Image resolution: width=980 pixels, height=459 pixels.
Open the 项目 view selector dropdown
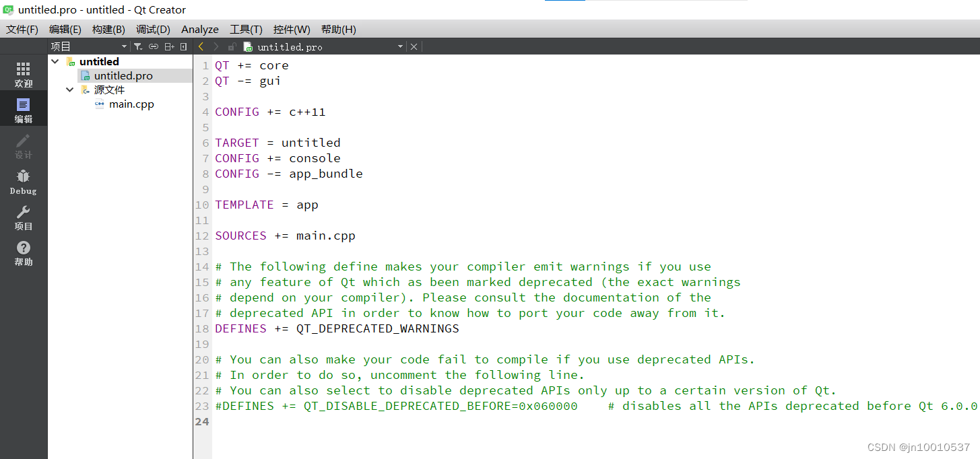(x=89, y=46)
